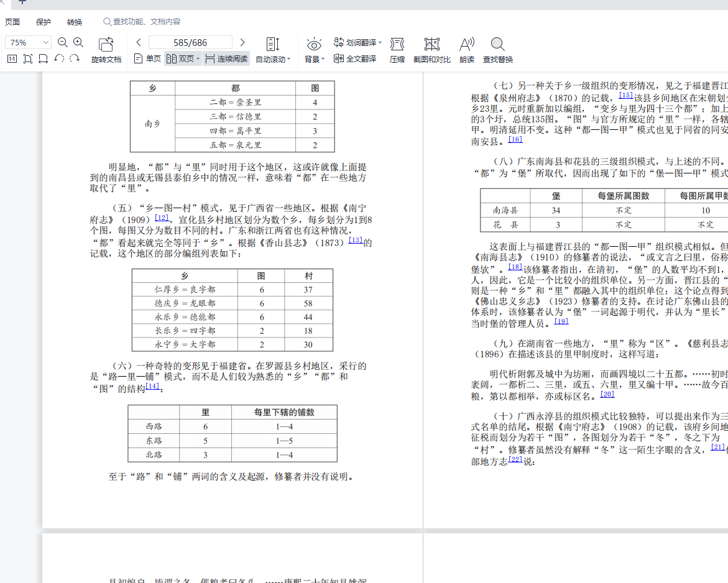Screen dimensions: 728x583
Task: Open footnote link [21]
Action: point(718,447)
